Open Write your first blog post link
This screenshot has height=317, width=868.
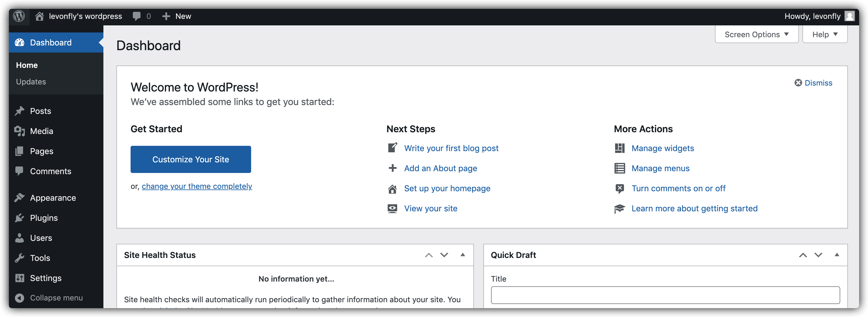point(451,148)
